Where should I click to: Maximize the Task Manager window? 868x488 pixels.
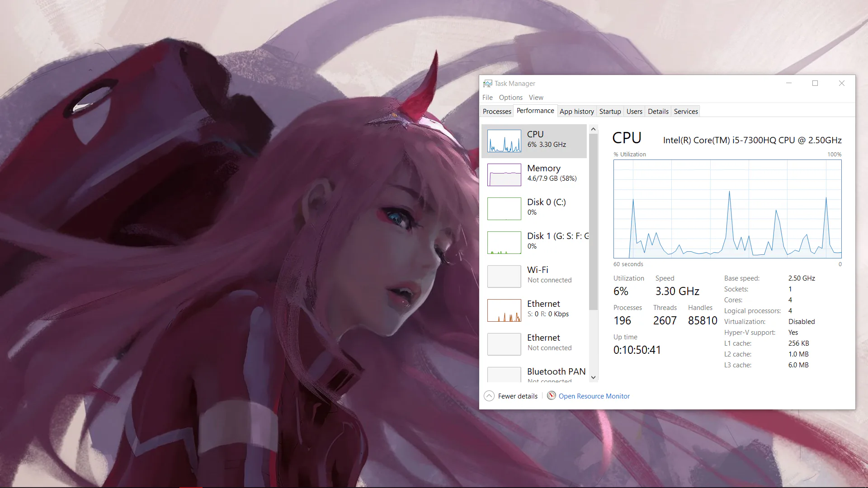[x=815, y=83]
